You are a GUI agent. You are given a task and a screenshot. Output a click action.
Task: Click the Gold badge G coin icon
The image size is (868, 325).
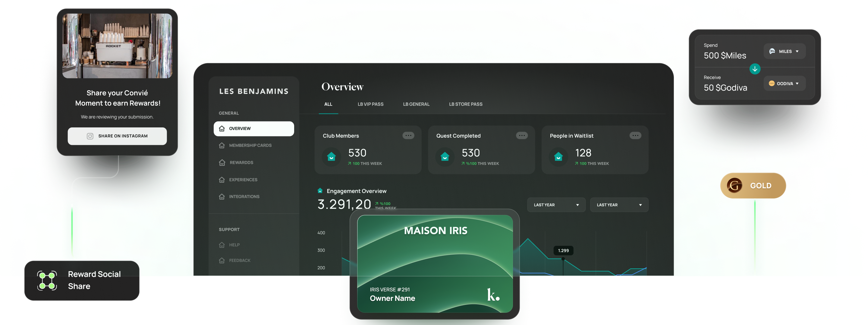(734, 186)
